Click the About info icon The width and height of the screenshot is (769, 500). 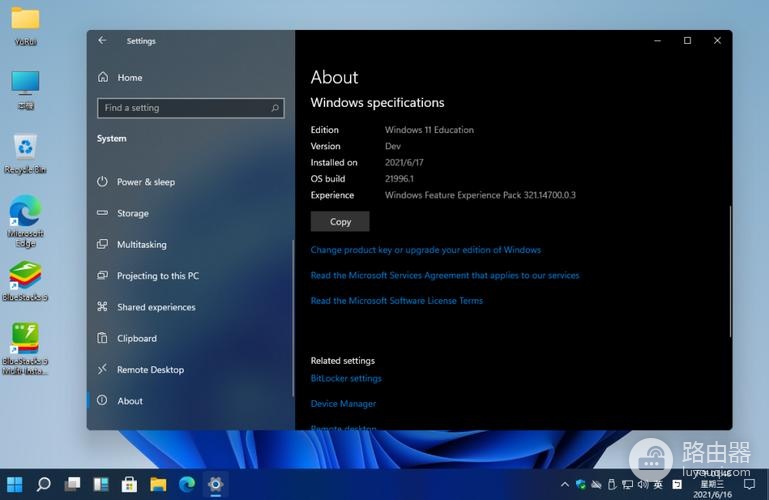102,400
